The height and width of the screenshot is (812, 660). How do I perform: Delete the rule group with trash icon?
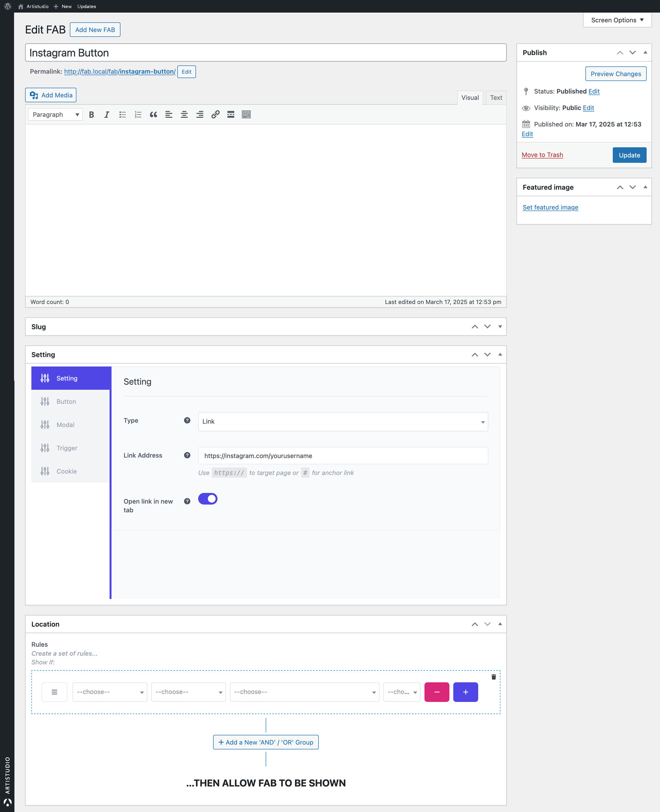(493, 677)
